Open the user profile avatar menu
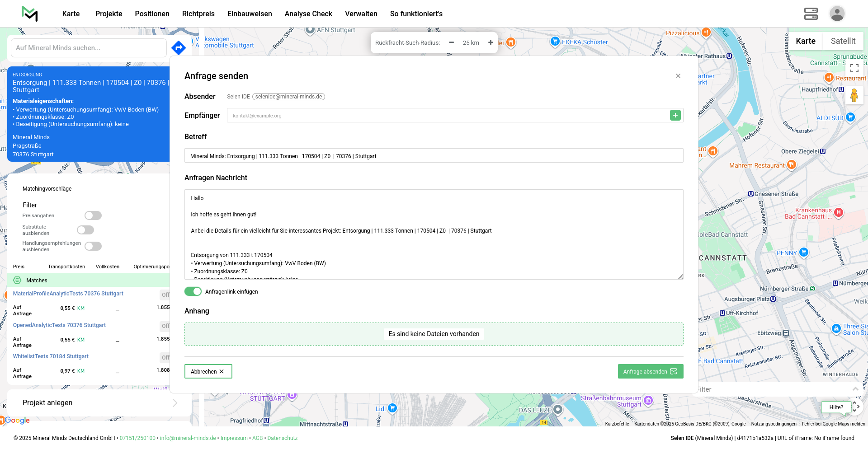Image resolution: width=868 pixels, height=449 pixels. (837, 14)
